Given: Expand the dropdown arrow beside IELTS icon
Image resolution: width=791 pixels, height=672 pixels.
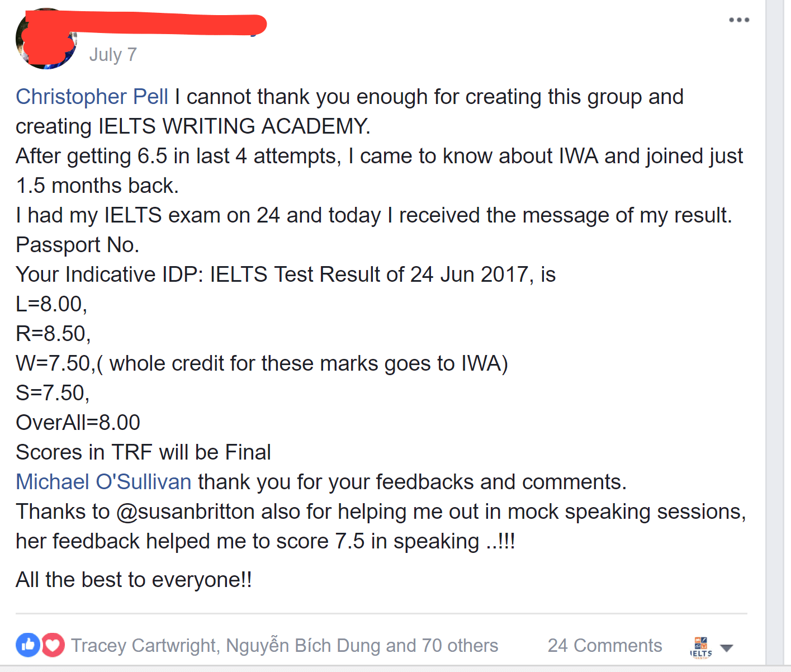Looking at the screenshot, I should click(726, 648).
